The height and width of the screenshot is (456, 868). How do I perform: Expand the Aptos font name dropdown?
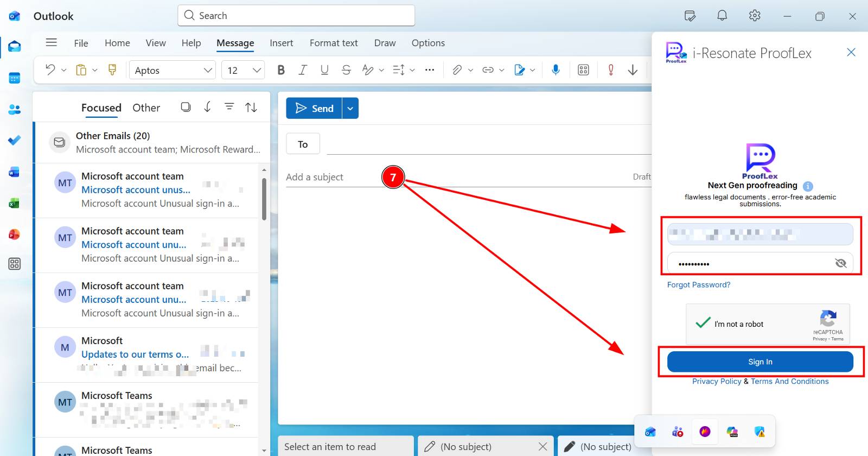point(207,70)
